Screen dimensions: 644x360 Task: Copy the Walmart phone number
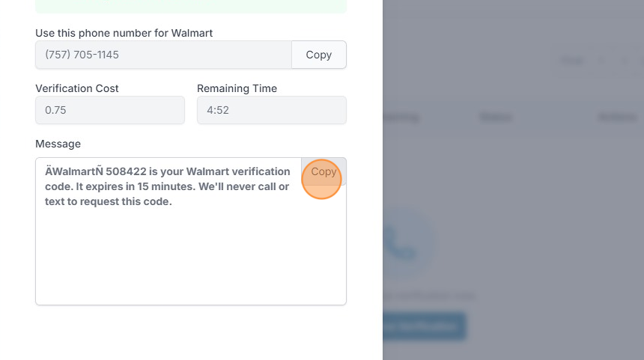(318, 55)
